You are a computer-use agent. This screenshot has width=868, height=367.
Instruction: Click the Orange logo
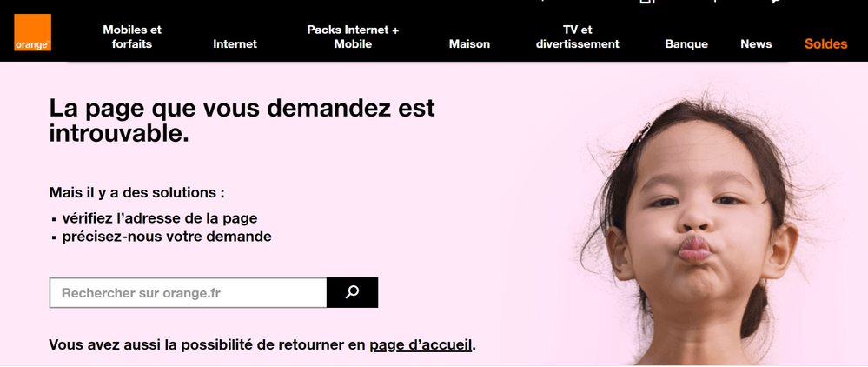[x=33, y=33]
